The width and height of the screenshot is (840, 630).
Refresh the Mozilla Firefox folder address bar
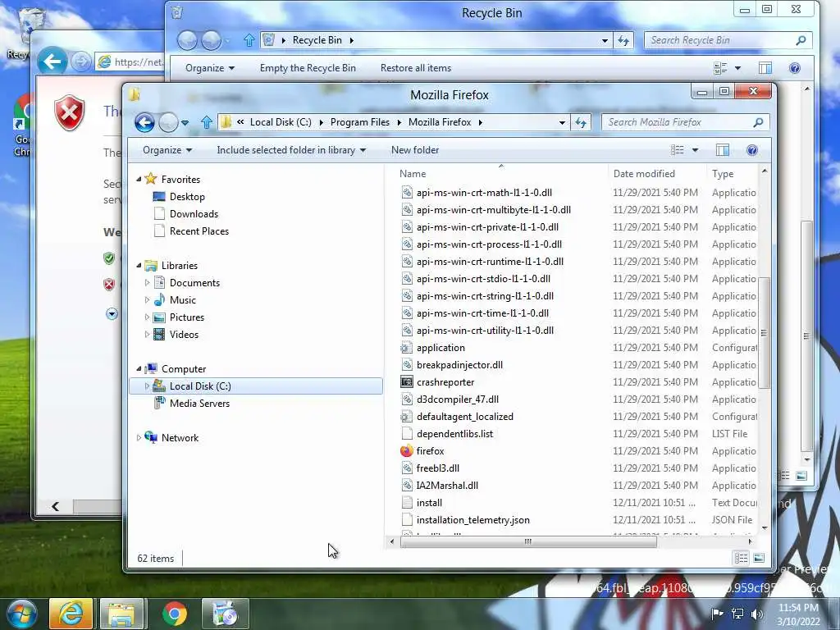tap(581, 123)
